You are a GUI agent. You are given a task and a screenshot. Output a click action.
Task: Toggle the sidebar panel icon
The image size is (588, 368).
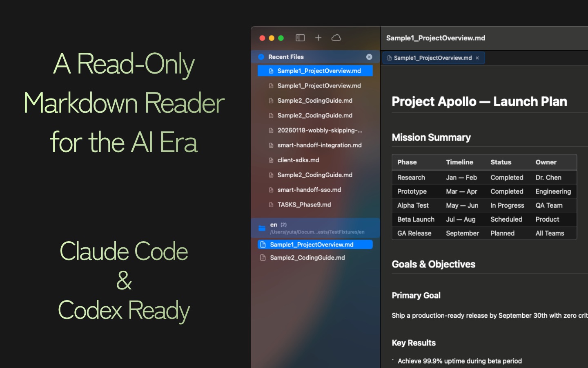(300, 38)
